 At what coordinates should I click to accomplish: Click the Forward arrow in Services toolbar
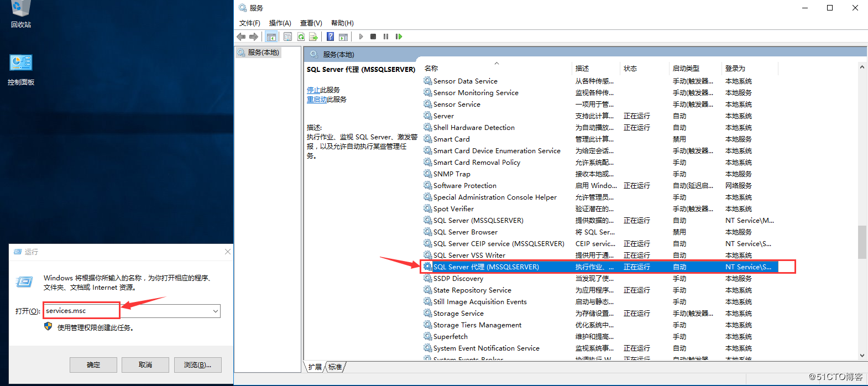(x=254, y=36)
